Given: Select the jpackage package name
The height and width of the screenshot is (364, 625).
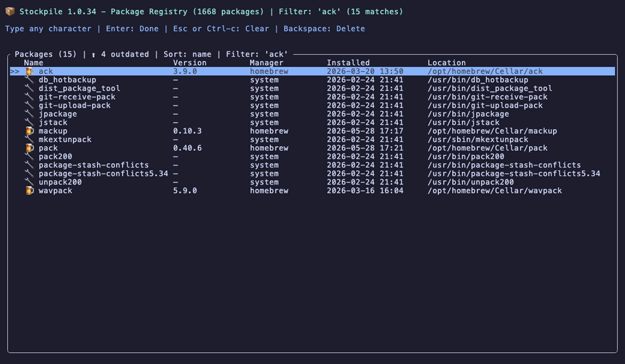Looking at the screenshot, I should point(58,114).
